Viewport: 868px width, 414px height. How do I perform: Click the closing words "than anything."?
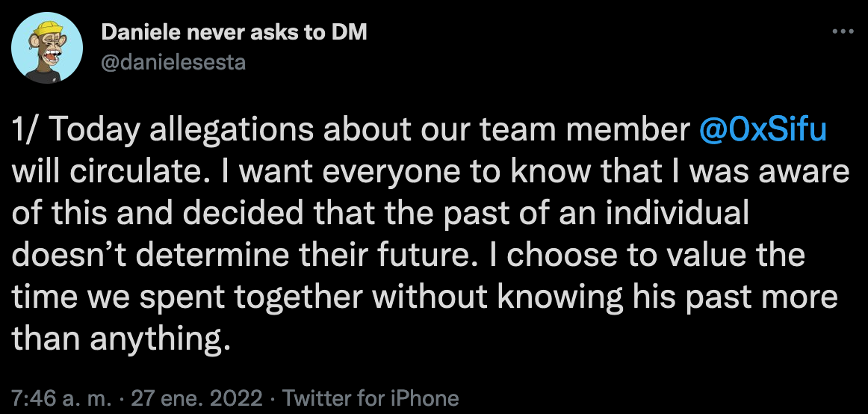click(x=119, y=340)
